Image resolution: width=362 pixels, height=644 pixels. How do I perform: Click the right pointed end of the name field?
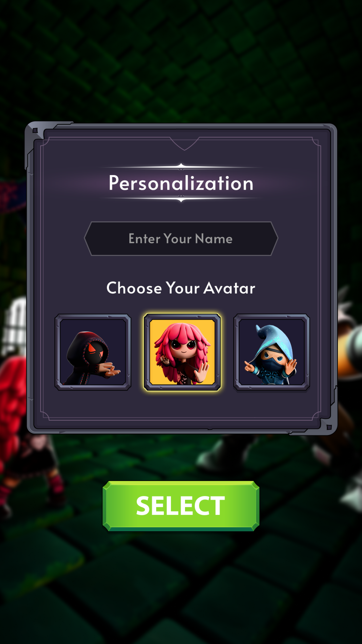[x=274, y=238]
